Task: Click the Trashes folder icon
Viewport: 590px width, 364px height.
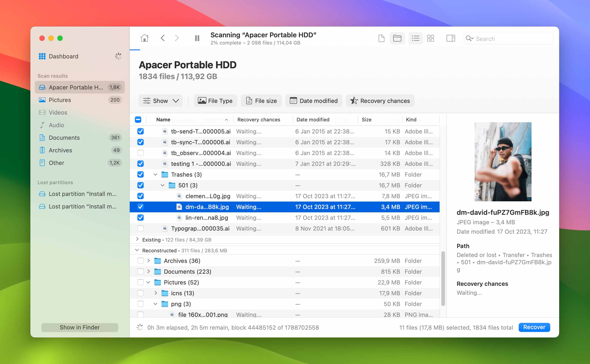Action: pos(165,174)
